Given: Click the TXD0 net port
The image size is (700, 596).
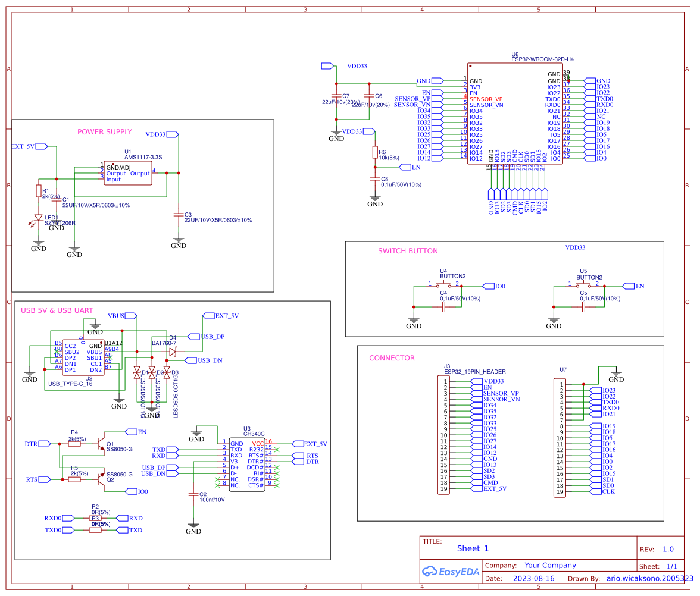Looking at the screenshot, I should [x=68, y=530].
